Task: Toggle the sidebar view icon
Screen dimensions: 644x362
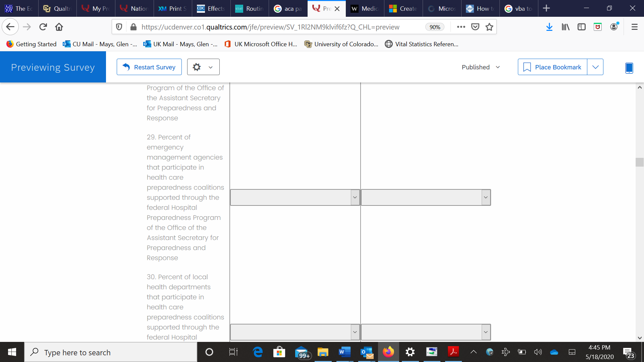Action: [581, 27]
